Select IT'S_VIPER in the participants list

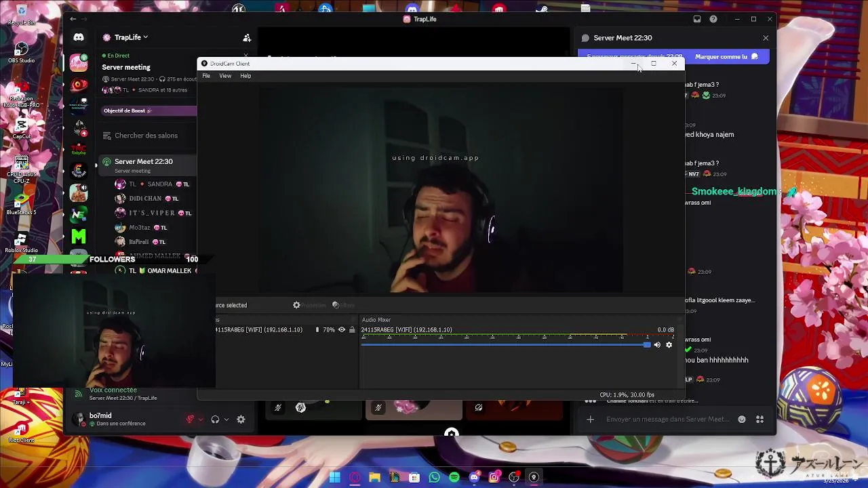[x=153, y=213]
